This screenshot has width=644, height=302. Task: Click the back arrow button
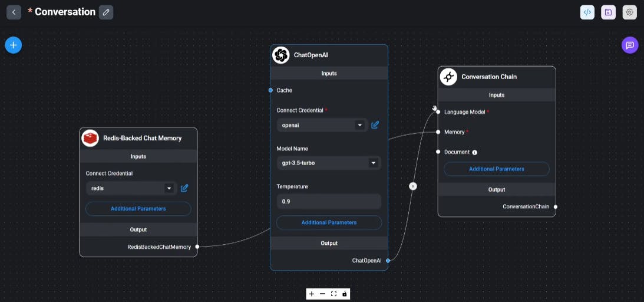pos(14,12)
